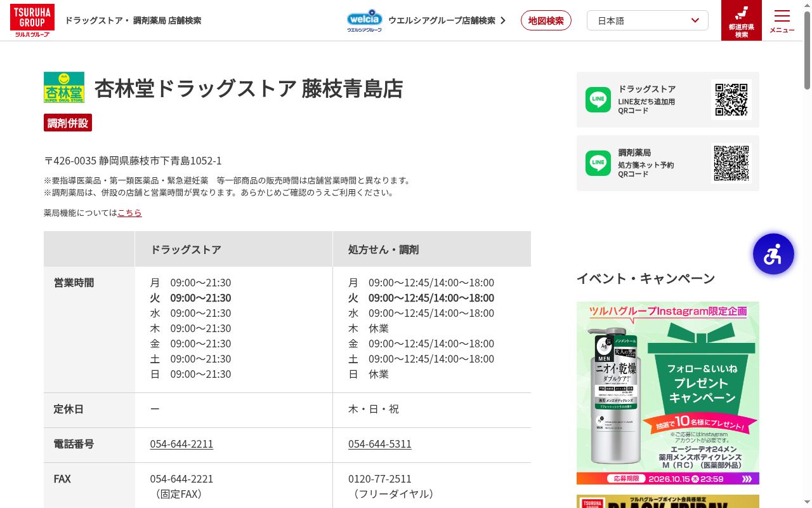
Task: Click the free dial number 0120-77-2511
Action: [x=380, y=479]
